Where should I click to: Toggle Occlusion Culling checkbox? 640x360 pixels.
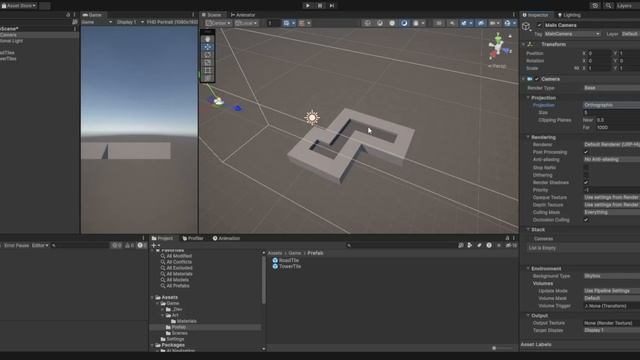[x=586, y=220]
